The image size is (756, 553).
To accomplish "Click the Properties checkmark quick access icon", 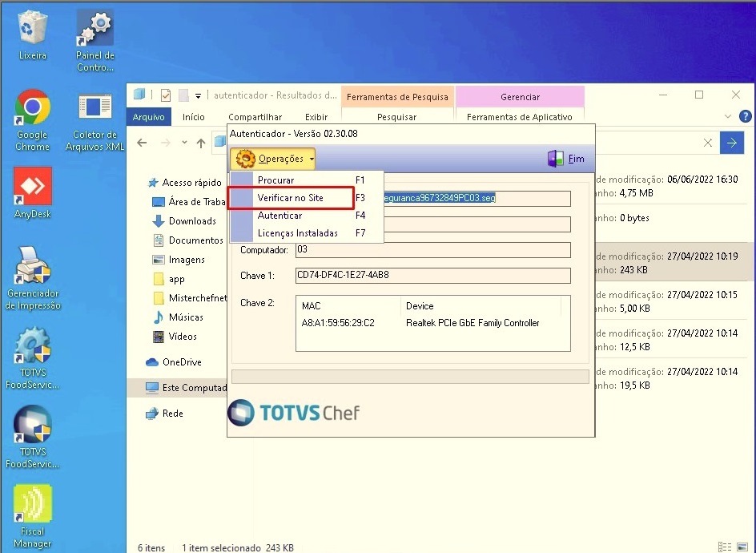I will (x=165, y=95).
